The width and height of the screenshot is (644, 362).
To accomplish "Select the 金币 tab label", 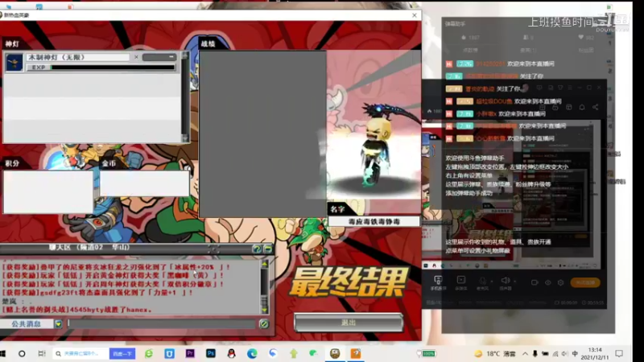I will [x=109, y=163].
